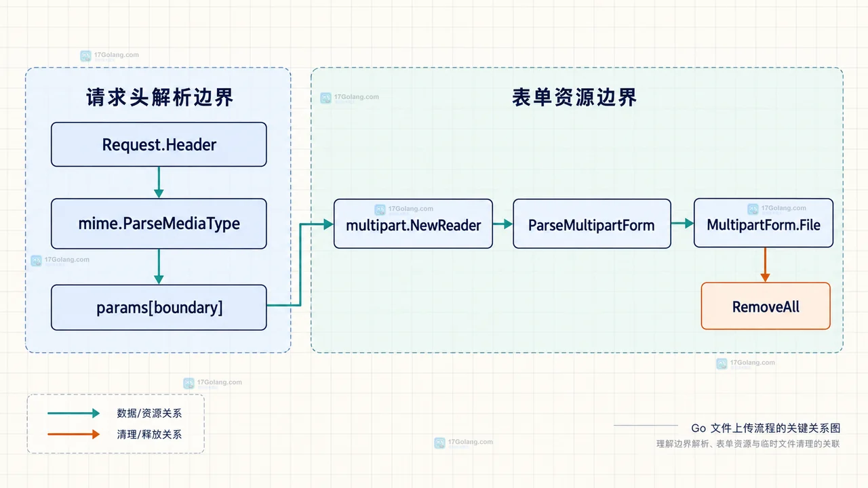Click the 理解边界解析 subtitle caption
The image size is (868, 488).
tap(748, 444)
